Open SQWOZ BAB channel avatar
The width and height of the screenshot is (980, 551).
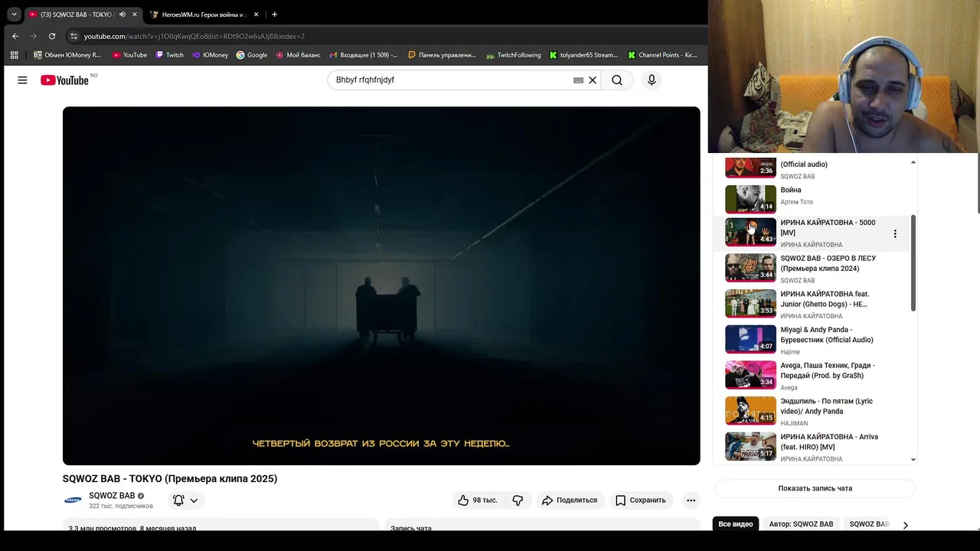[x=73, y=500]
